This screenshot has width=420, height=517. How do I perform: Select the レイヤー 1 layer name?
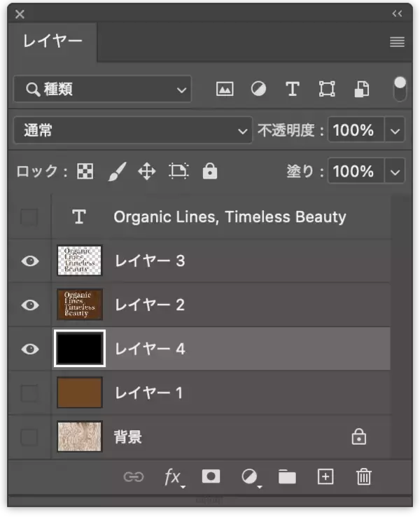tap(148, 392)
